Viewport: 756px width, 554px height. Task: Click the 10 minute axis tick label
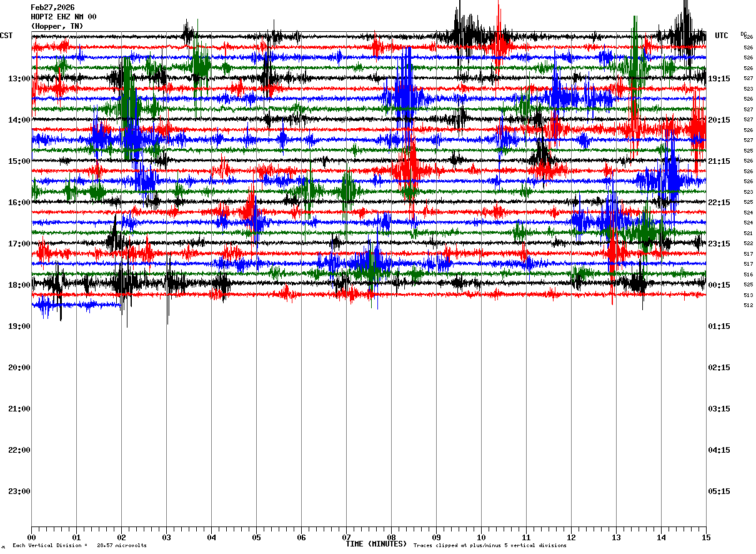pyautogui.click(x=481, y=537)
